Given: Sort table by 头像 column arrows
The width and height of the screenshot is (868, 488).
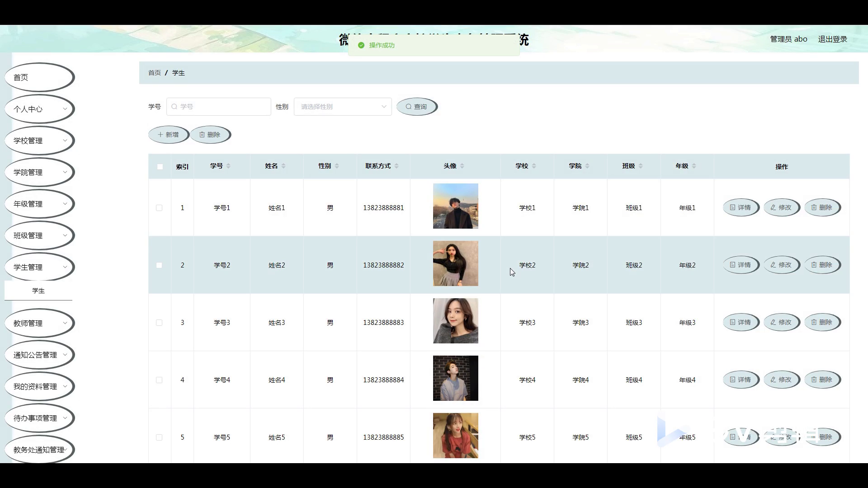Looking at the screenshot, I should pos(462,166).
